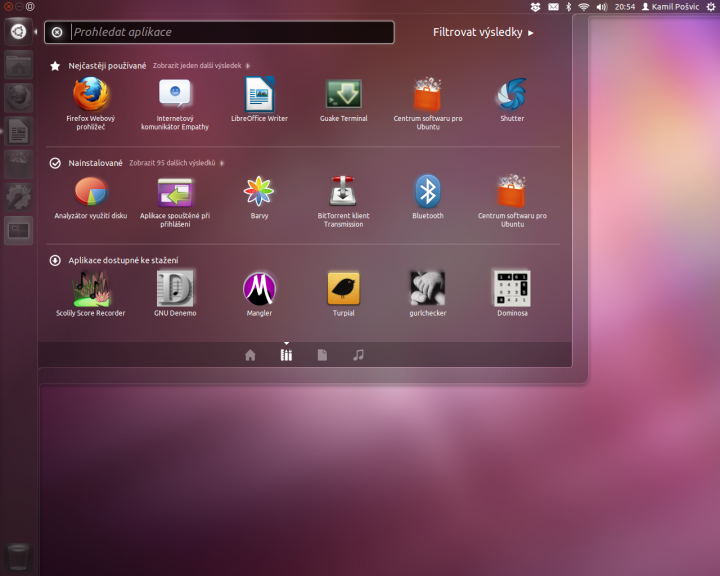This screenshot has height=576, width=720.
Task: Select Scolily Score Recorder for download
Action: [x=90, y=294]
